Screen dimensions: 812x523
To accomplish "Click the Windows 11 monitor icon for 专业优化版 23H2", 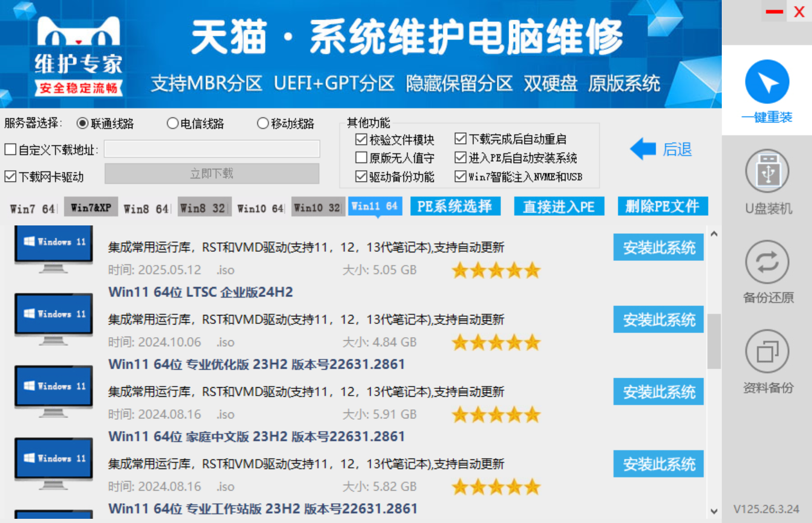I will point(54,391).
